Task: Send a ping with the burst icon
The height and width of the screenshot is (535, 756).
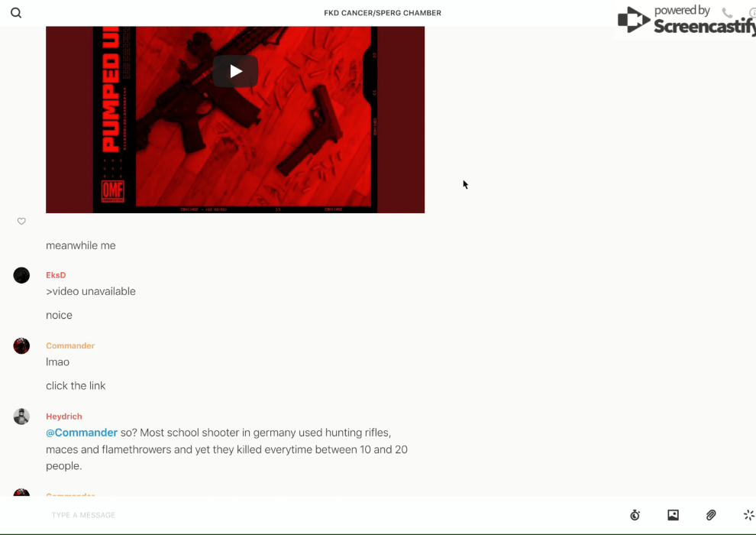Action: click(x=748, y=515)
